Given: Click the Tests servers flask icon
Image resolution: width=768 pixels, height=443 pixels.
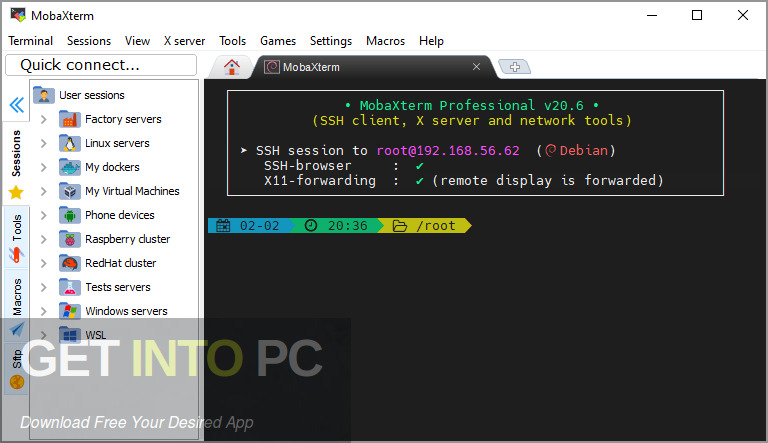Looking at the screenshot, I should point(70,287).
